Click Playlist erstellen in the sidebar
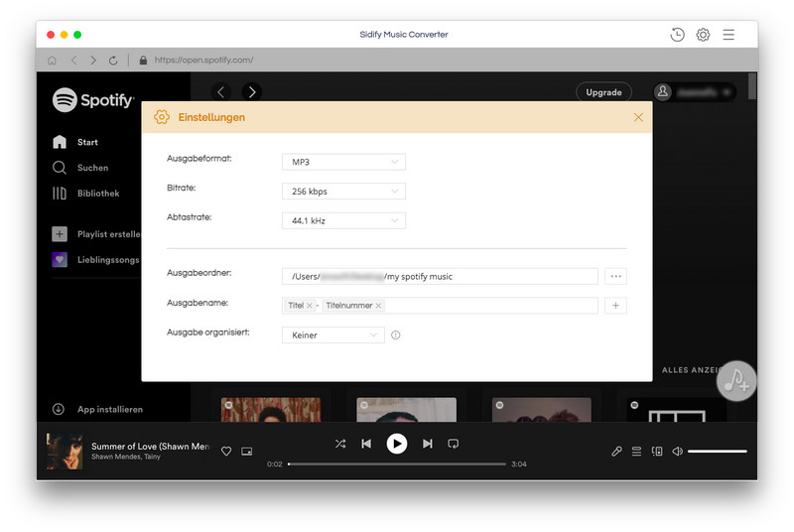 (96, 234)
